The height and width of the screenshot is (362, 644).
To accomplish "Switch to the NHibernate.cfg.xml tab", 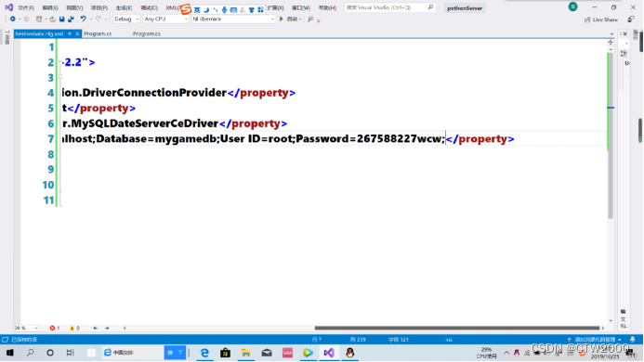I will coord(40,33).
